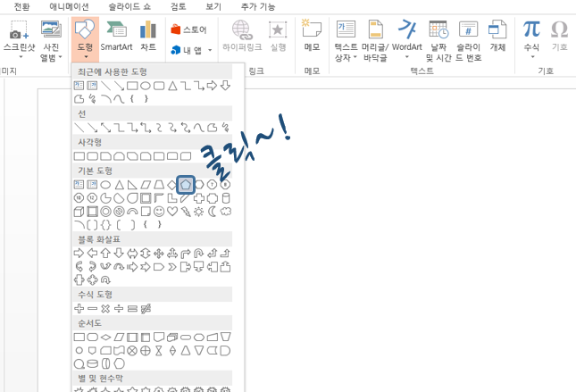Pick the chevron block arrow
The height and width of the screenshot is (392, 576).
pyautogui.click(x=172, y=267)
